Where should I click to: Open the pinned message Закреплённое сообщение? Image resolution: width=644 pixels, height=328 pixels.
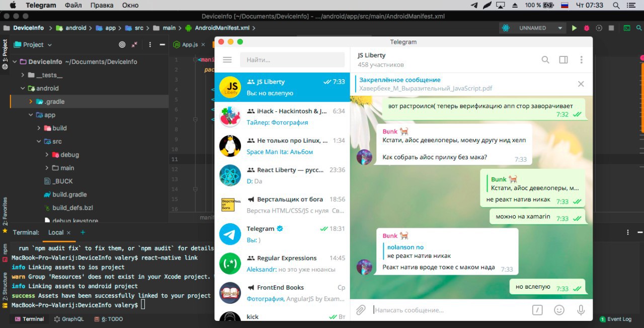point(463,84)
